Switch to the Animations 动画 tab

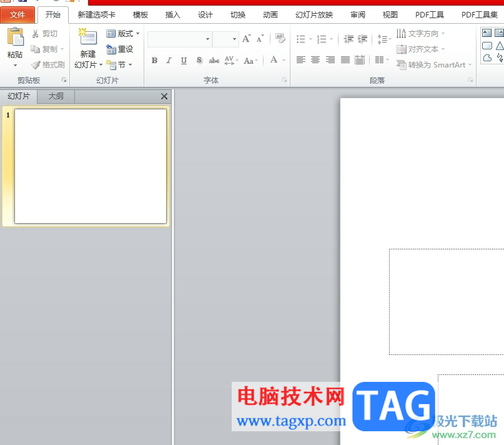pyautogui.click(x=270, y=15)
